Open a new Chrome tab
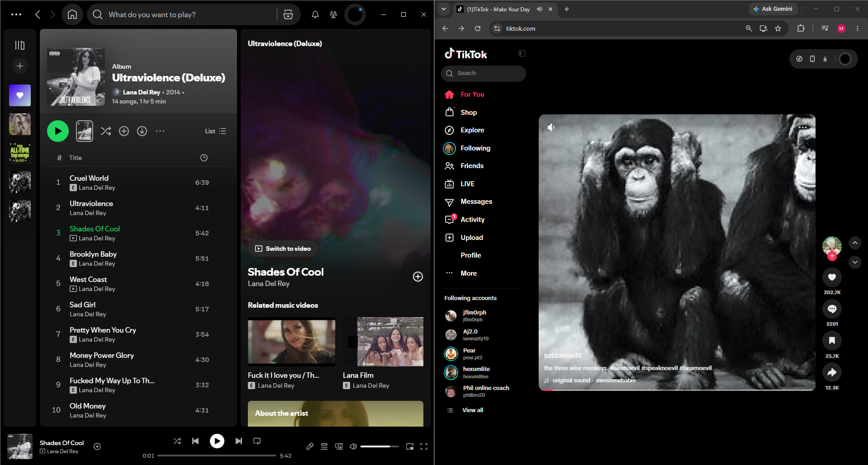Screen dimensions: 868x465 (567, 9)
